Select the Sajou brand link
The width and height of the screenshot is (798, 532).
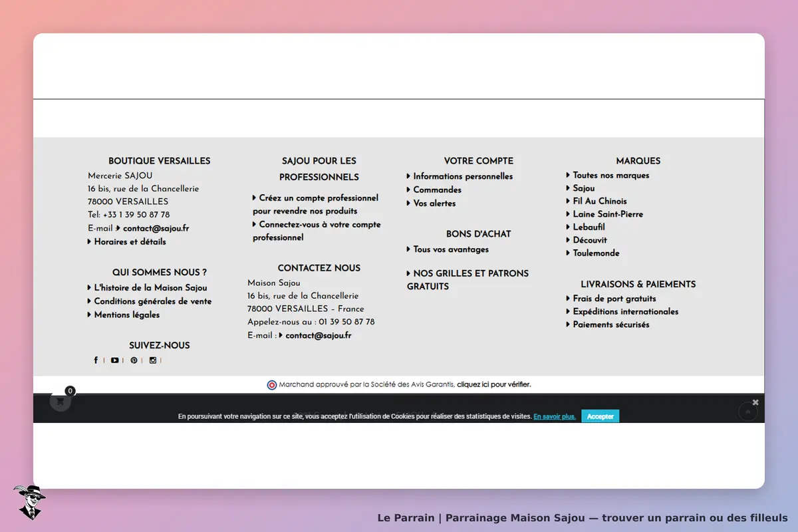(x=584, y=188)
